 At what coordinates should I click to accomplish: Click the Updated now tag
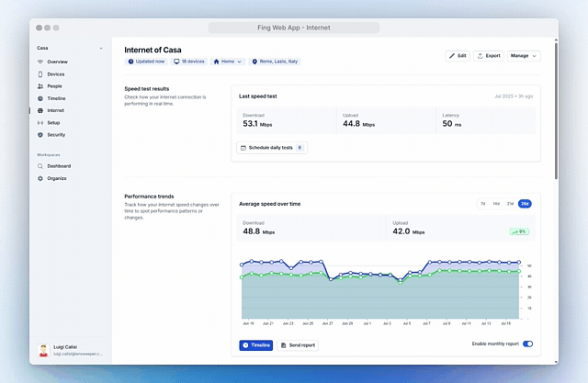[x=147, y=62]
